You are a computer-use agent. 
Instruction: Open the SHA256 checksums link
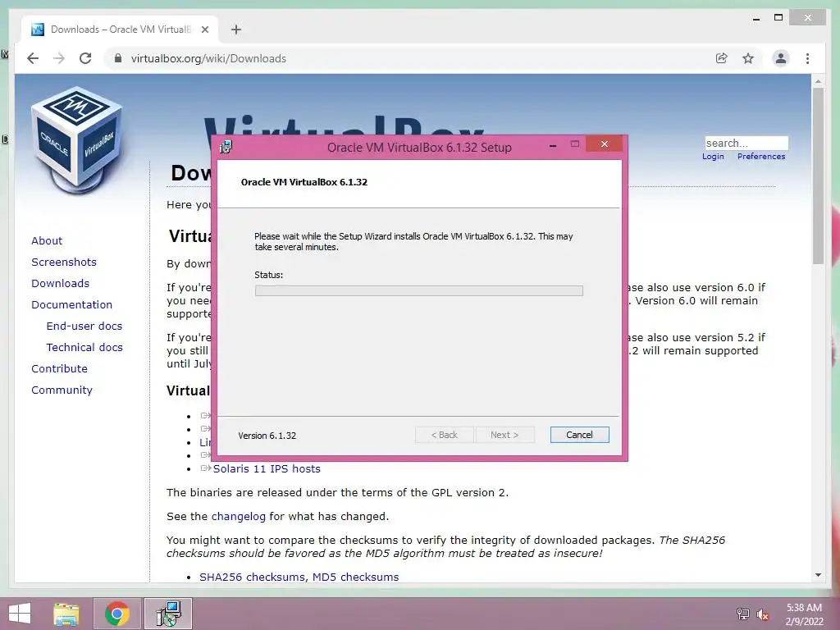click(x=253, y=577)
